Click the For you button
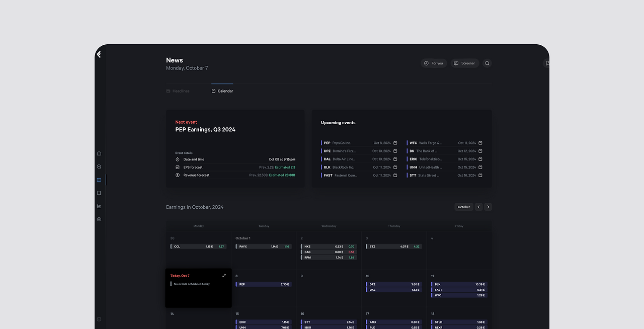 coord(434,63)
